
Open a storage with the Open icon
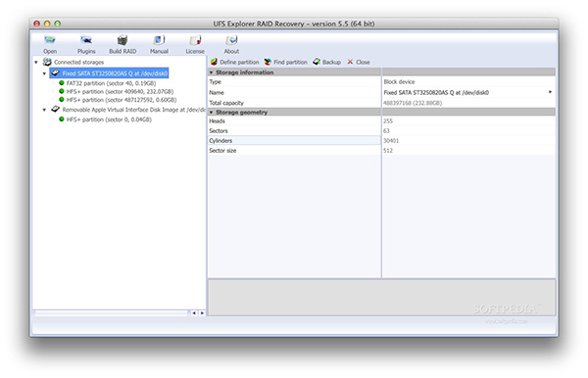pyautogui.click(x=50, y=39)
